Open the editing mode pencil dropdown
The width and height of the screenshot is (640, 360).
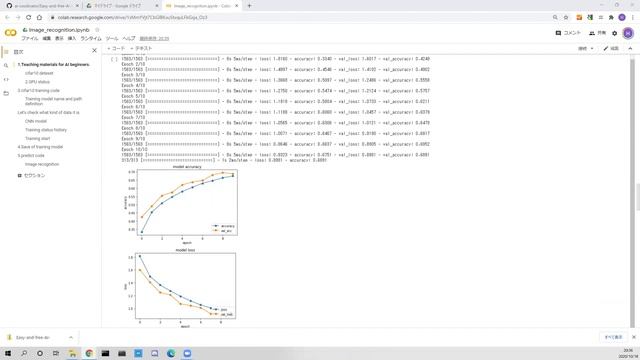pos(611,49)
